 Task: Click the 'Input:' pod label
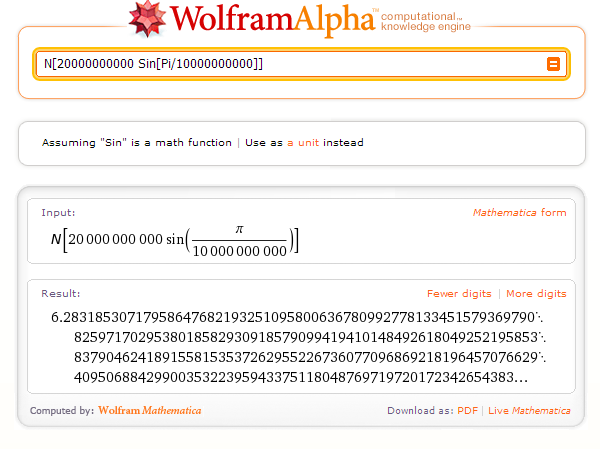click(58, 213)
